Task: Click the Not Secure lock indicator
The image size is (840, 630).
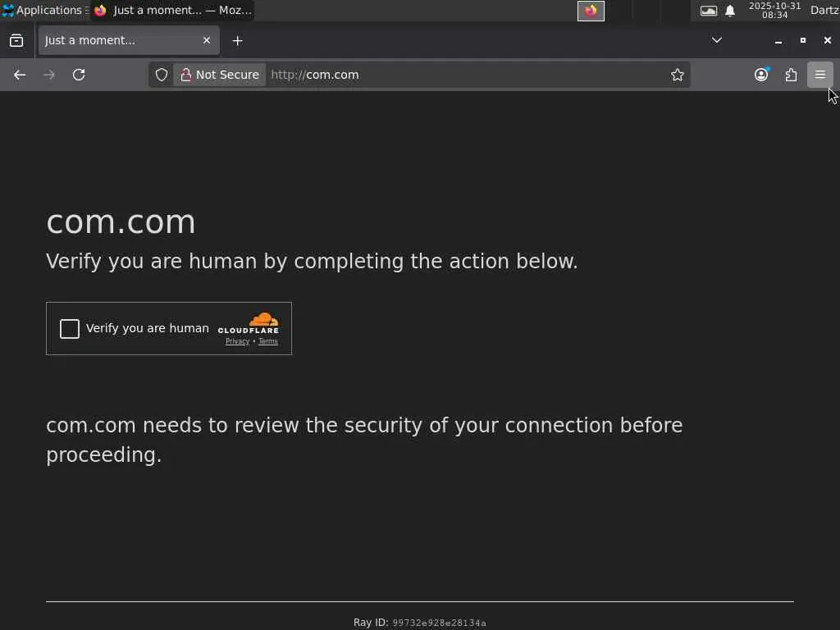Action: (220, 75)
